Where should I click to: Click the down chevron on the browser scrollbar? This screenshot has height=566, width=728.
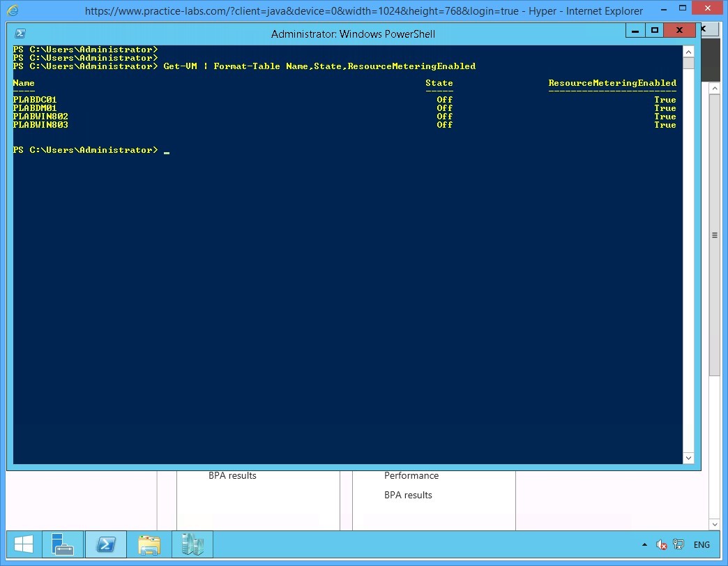[713, 524]
